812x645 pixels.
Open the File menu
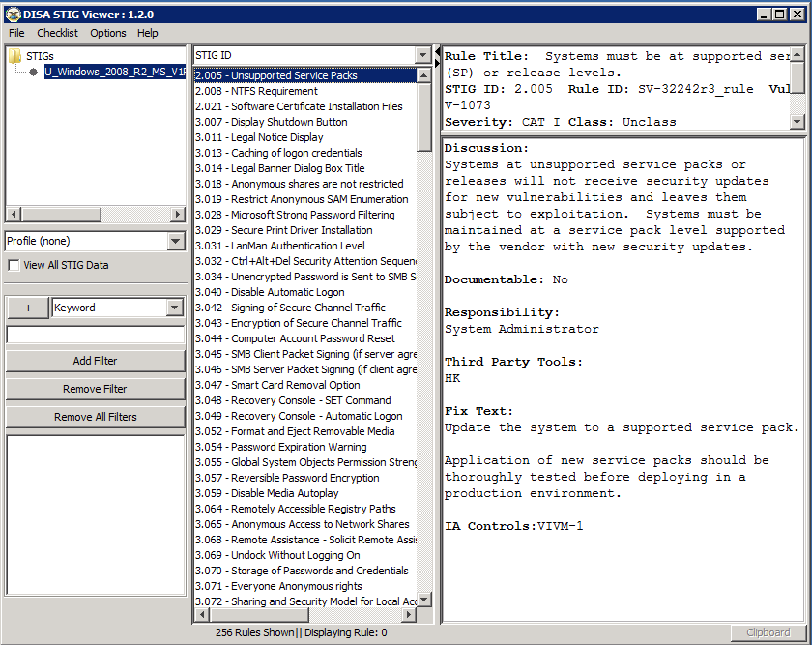pos(16,33)
